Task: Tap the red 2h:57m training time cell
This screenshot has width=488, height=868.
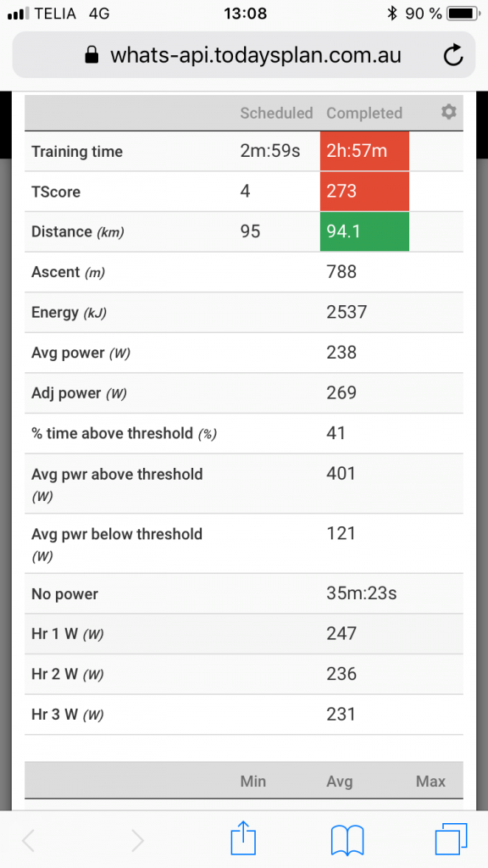Action: [x=364, y=151]
